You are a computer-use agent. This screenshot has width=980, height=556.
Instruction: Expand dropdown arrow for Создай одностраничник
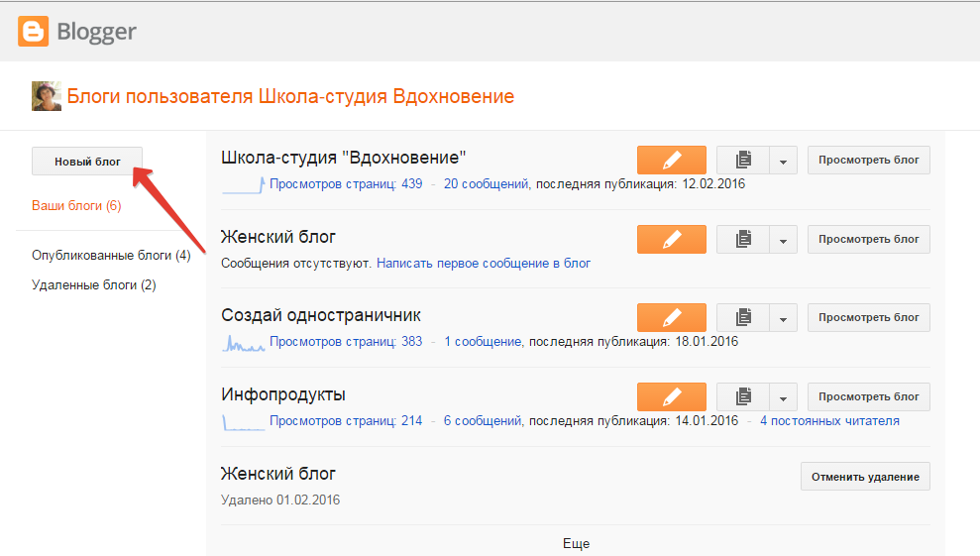pos(783,318)
